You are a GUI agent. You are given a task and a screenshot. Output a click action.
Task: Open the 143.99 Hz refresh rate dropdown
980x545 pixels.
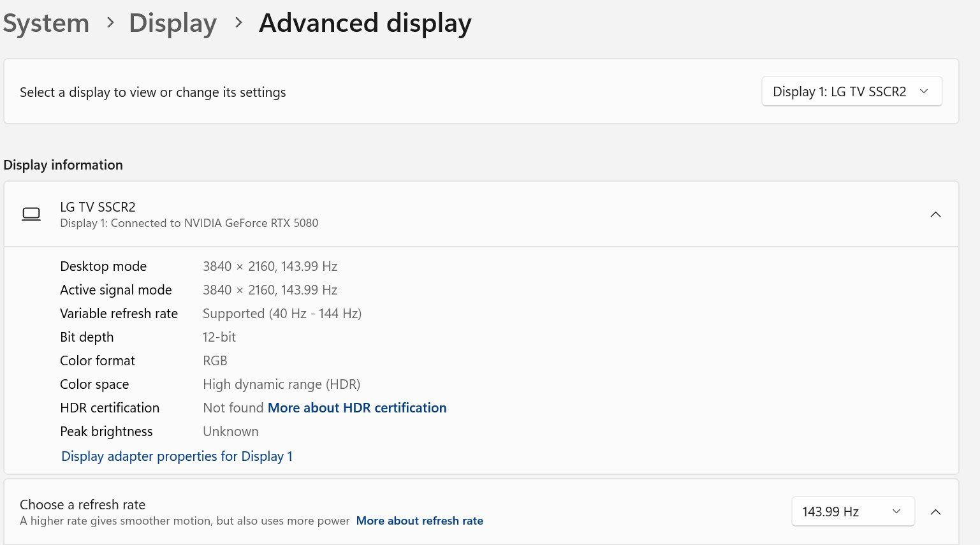852,512
